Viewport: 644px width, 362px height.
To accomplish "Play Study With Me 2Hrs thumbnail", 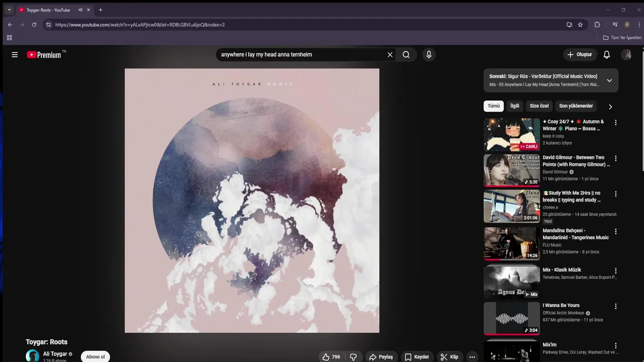I will click(x=512, y=206).
